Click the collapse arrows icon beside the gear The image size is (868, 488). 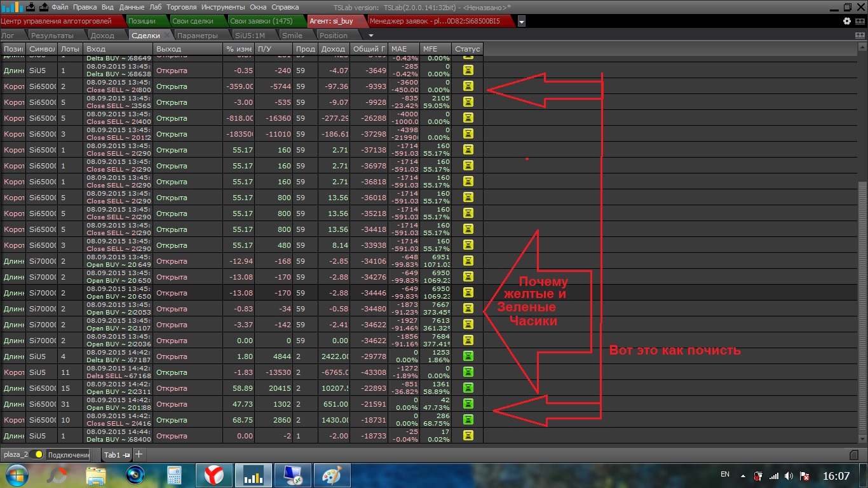859,21
